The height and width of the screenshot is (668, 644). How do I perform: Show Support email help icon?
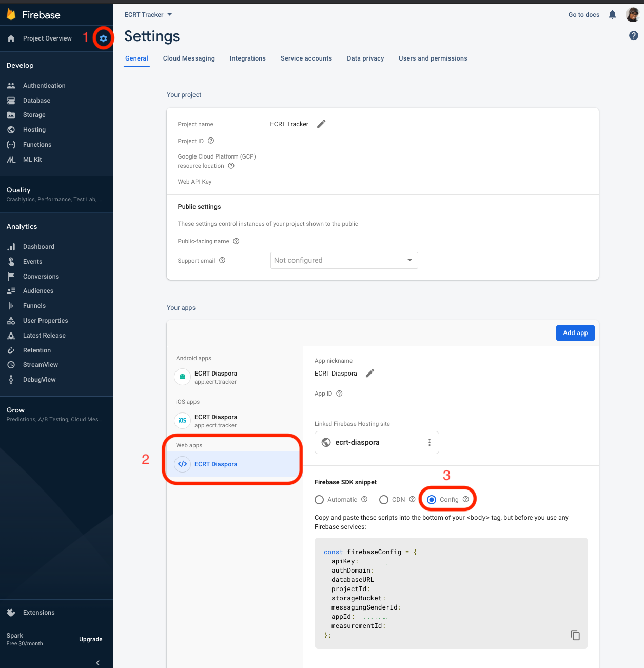point(222,260)
